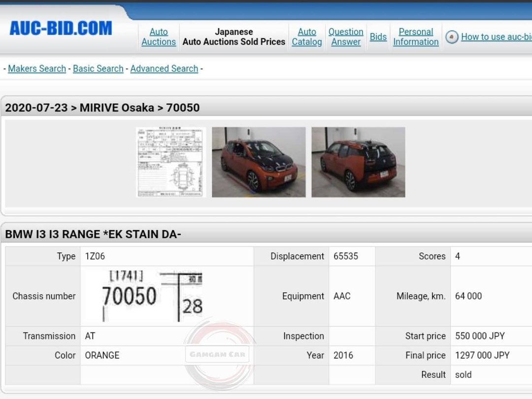Select the Color value ORANGE

point(102,355)
